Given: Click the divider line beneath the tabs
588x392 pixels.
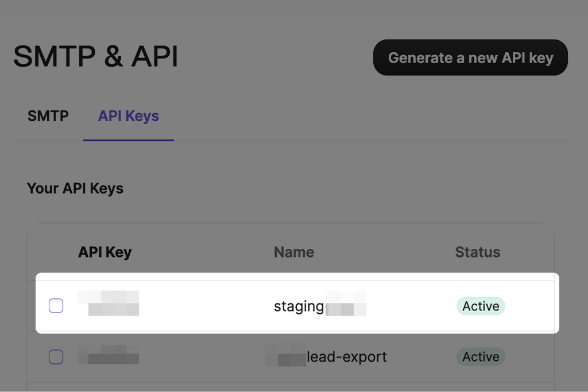Looking at the screenshot, I should coord(367,141).
